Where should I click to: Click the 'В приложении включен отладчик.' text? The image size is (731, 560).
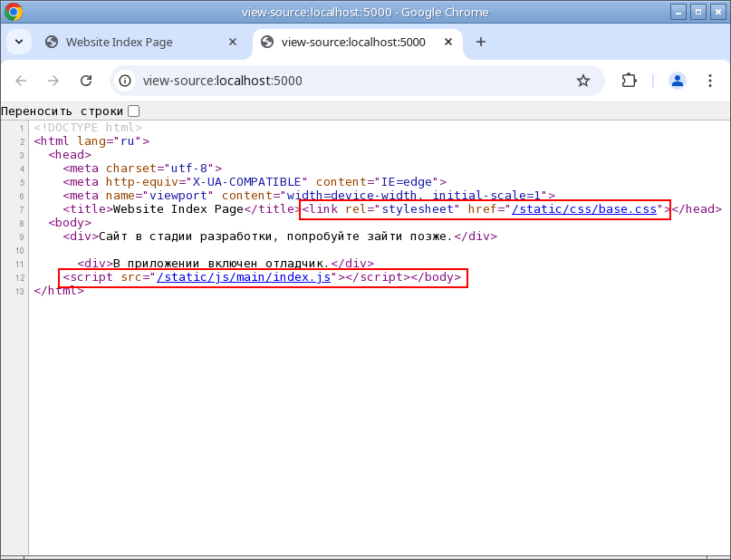tap(221, 264)
